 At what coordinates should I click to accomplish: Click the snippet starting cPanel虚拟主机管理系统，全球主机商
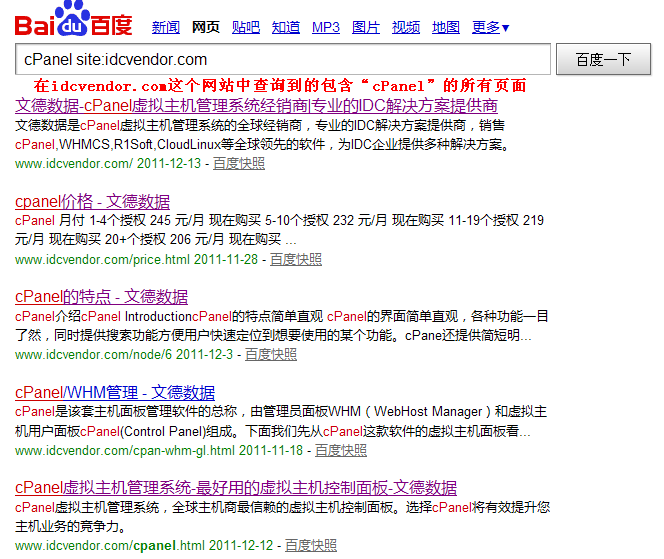(x=282, y=517)
